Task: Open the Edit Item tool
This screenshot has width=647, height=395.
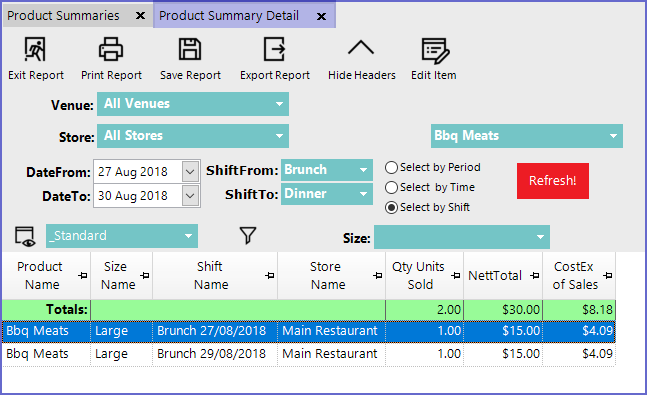Action: [435, 51]
